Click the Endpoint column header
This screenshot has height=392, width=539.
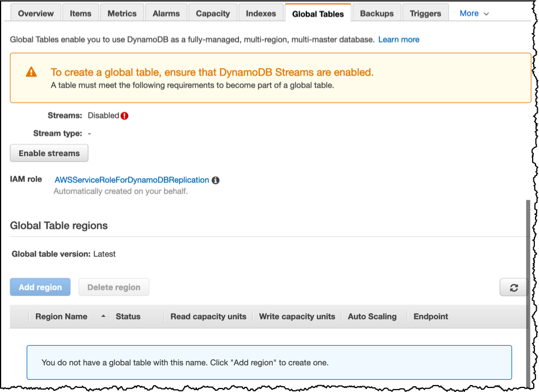click(431, 316)
